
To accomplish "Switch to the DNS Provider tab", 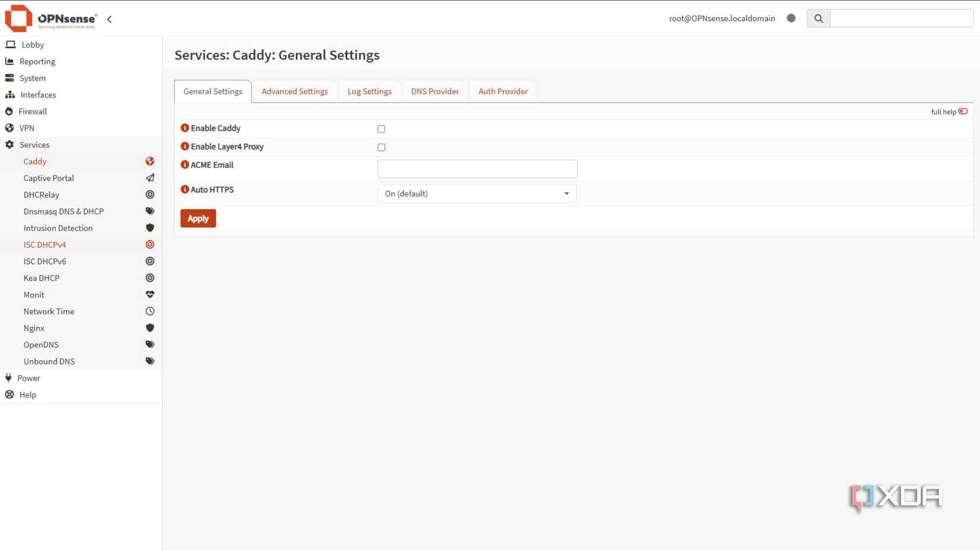I will 435,91.
